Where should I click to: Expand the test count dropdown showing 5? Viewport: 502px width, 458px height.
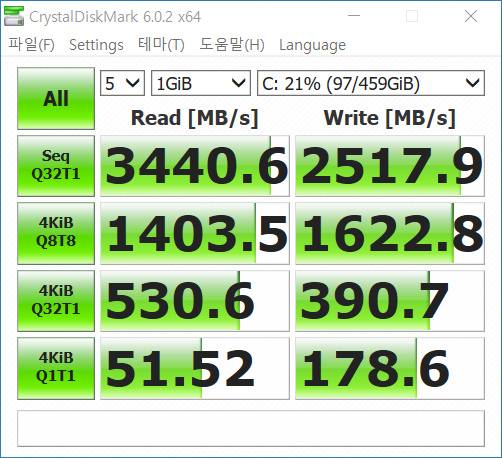[x=122, y=83]
